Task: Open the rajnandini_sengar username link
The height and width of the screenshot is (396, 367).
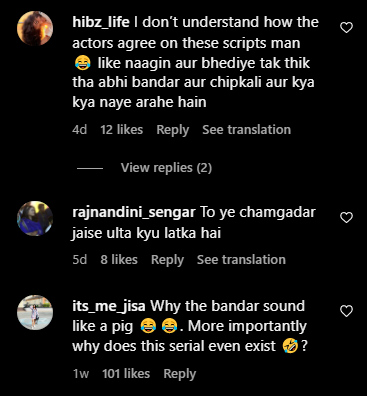Action: tap(134, 212)
